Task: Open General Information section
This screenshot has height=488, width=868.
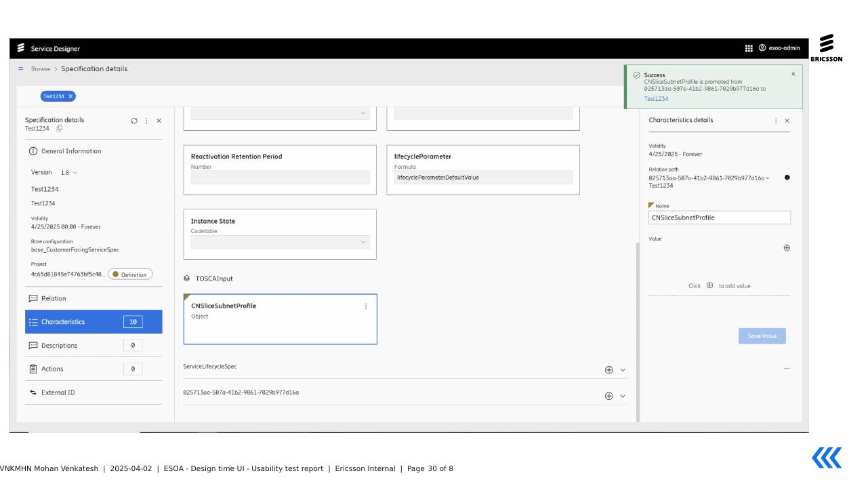Action: (x=71, y=151)
